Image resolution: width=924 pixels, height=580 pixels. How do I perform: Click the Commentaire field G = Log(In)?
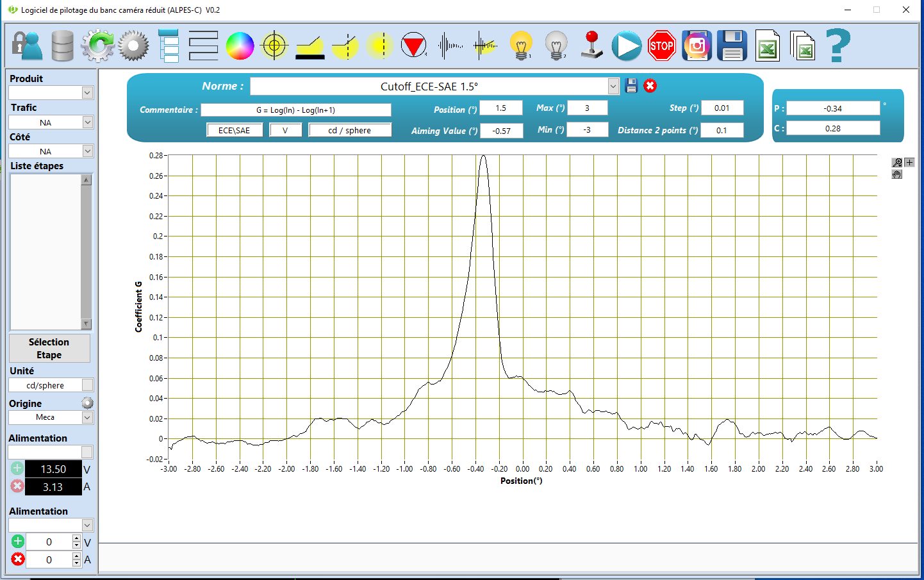(296, 110)
